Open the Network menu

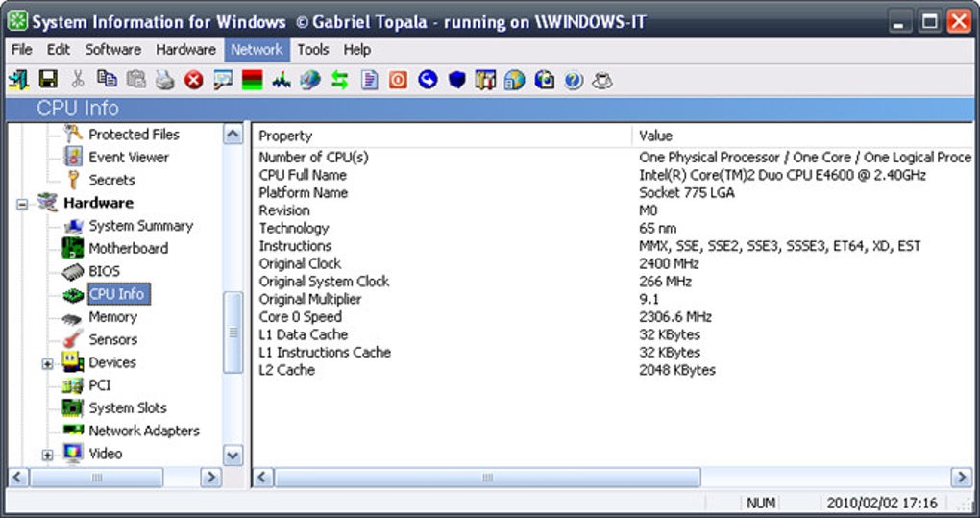click(257, 49)
